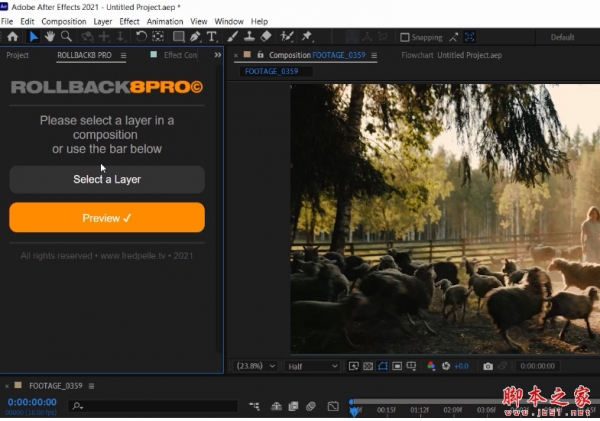Screen dimensions: 600x421
Task: Select the Brush tool
Action: pos(232,37)
